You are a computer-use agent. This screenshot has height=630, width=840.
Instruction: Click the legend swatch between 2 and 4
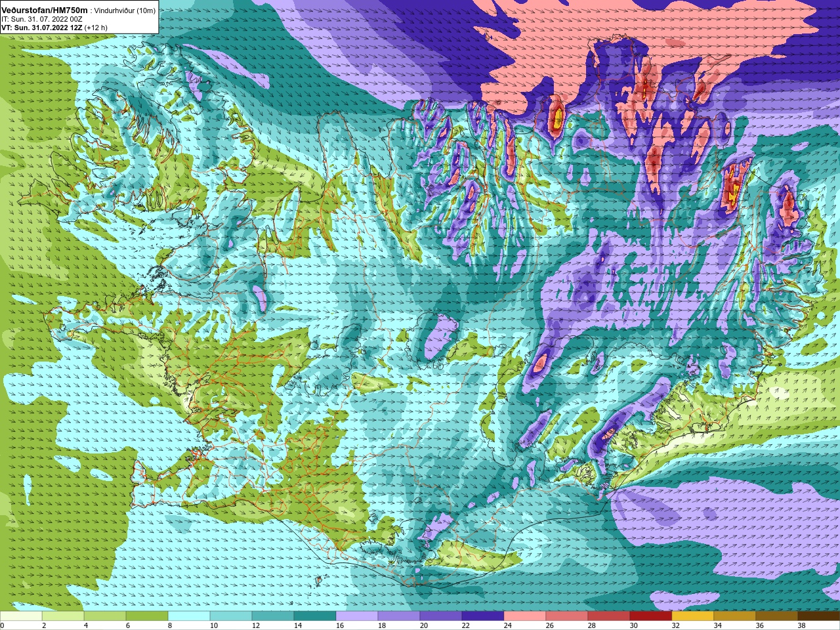coord(63,616)
